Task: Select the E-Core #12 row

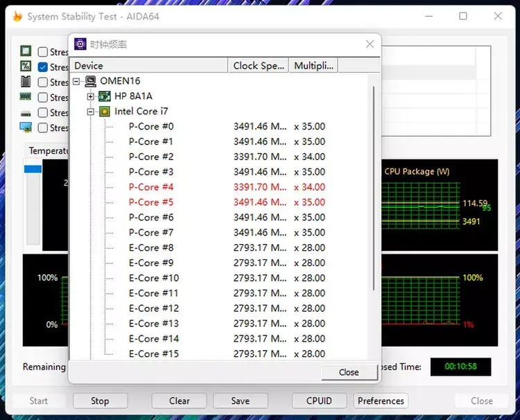Action: (x=227, y=308)
